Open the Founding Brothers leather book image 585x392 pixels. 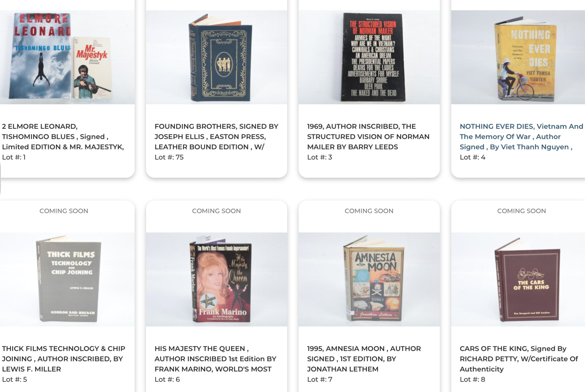[x=217, y=57]
